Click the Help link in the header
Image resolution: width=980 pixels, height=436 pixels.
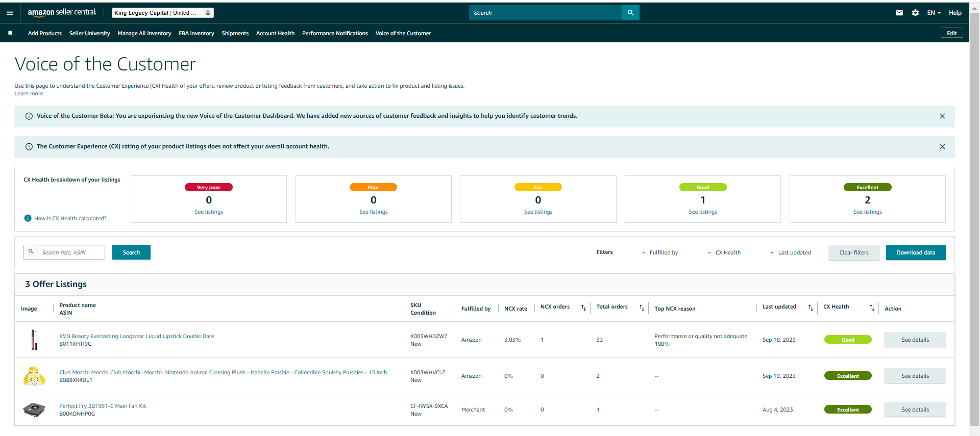955,13
